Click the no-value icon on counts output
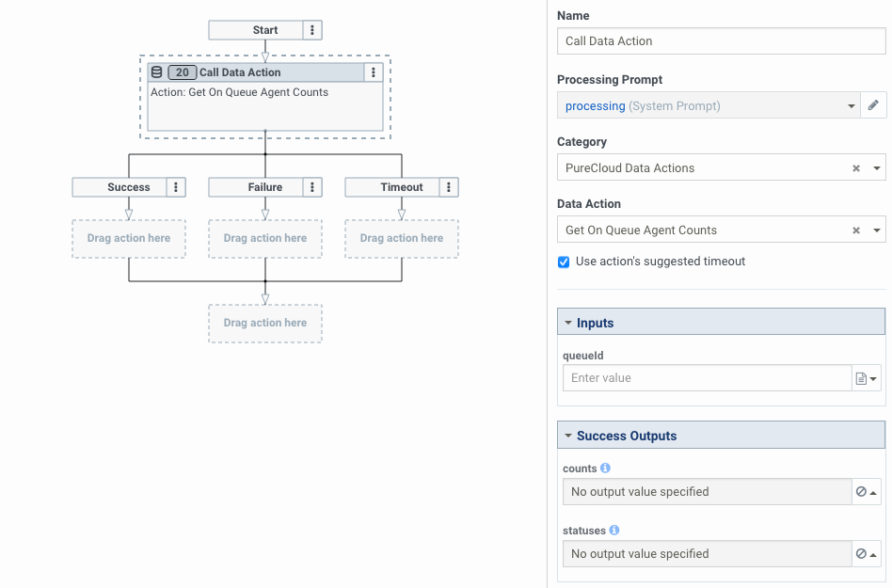 click(x=859, y=491)
